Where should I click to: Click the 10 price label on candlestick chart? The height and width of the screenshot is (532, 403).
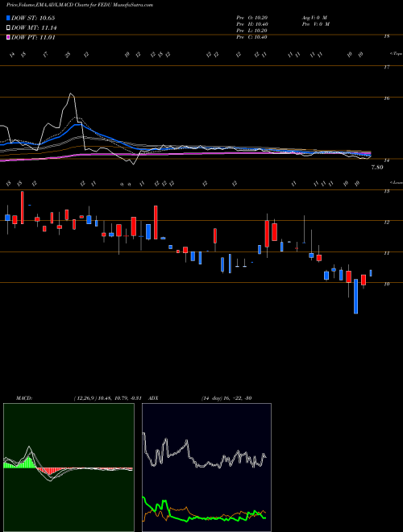386,284
